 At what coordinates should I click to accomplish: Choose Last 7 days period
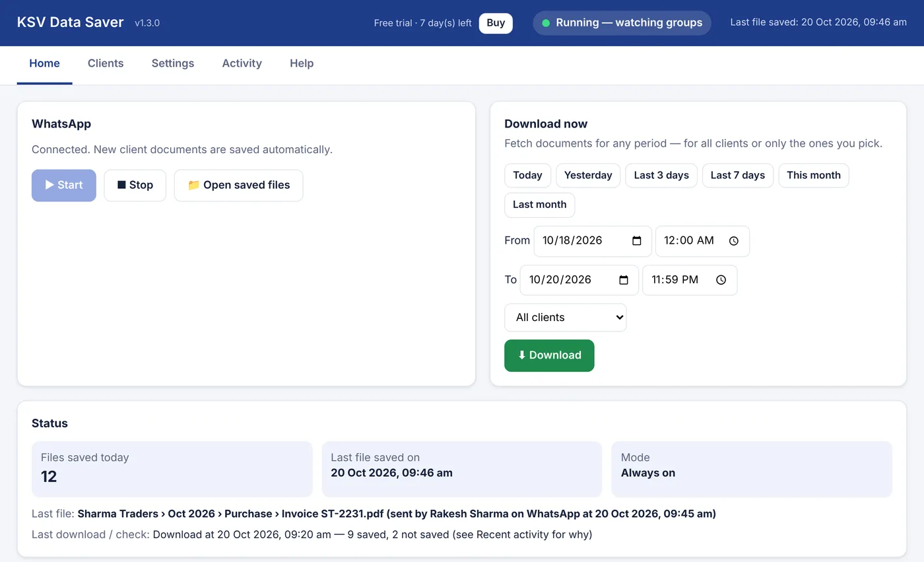738,176
